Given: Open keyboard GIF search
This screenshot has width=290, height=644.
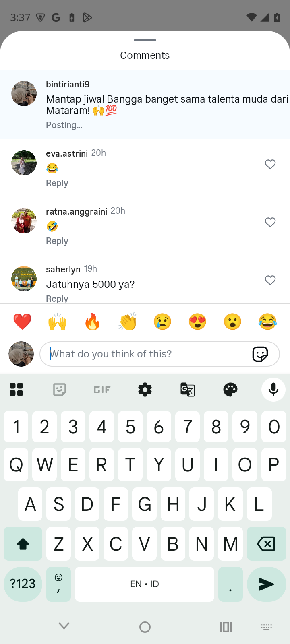Looking at the screenshot, I should tap(102, 390).
